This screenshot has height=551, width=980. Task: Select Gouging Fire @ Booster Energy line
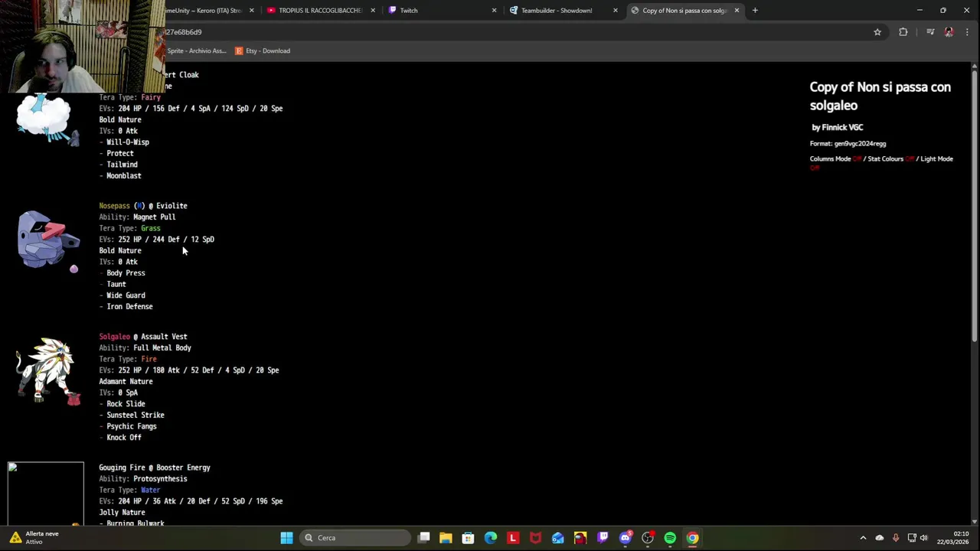click(155, 468)
